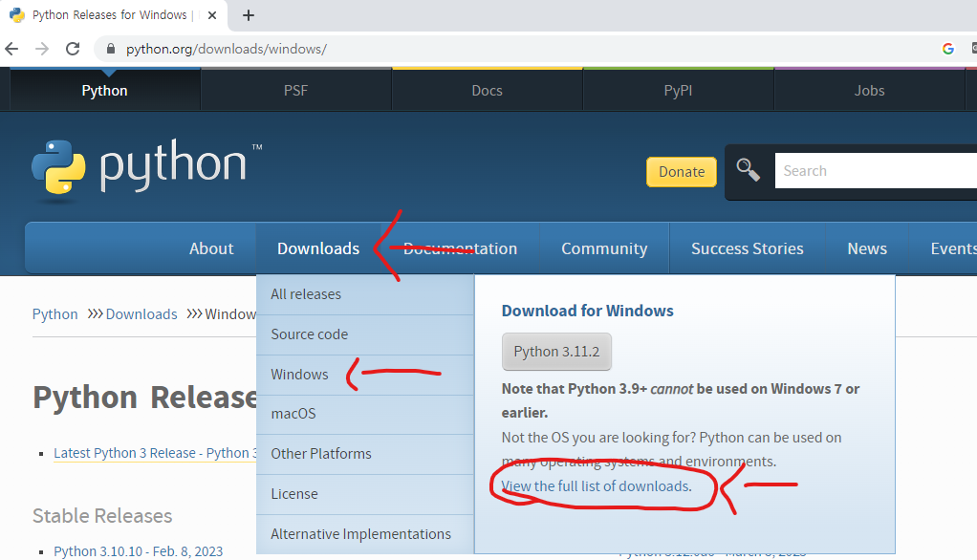Click the Python favicon on the tab
The image size is (977, 560).
(17, 15)
